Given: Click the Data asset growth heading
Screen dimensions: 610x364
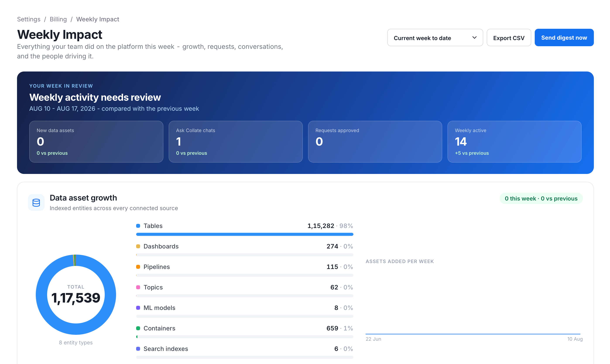Looking at the screenshot, I should [x=84, y=198].
